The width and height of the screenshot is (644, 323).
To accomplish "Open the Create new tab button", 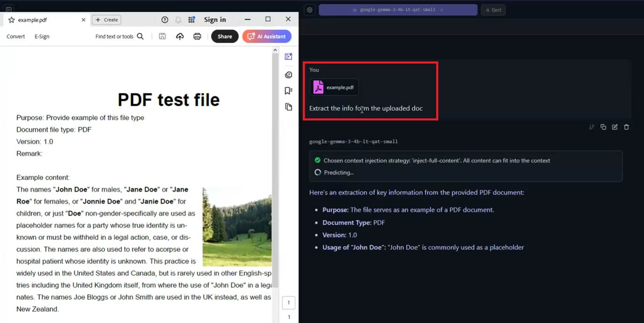I will [x=107, y=20].
